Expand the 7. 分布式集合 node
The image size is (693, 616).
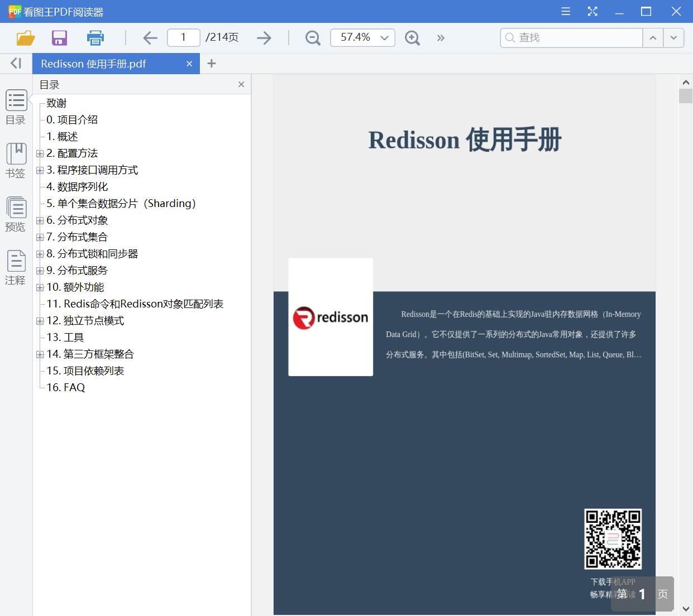pos(40,237)
